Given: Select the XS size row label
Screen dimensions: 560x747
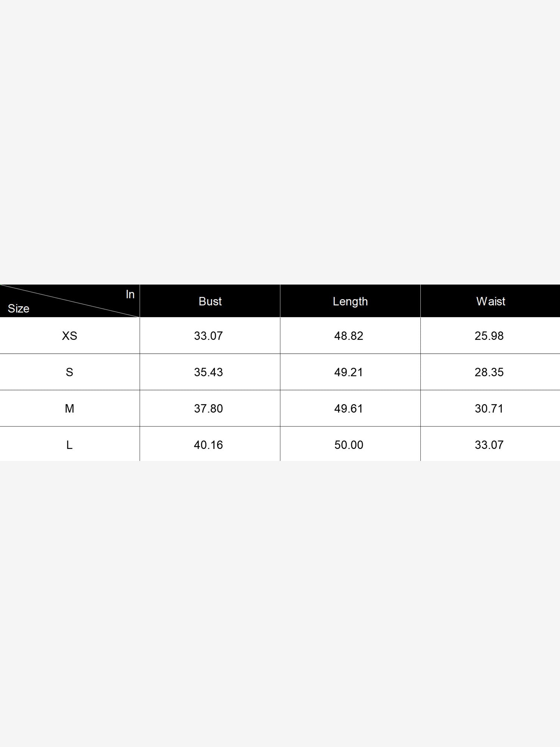Looking at the screenshot, I should tap(69, 336).
